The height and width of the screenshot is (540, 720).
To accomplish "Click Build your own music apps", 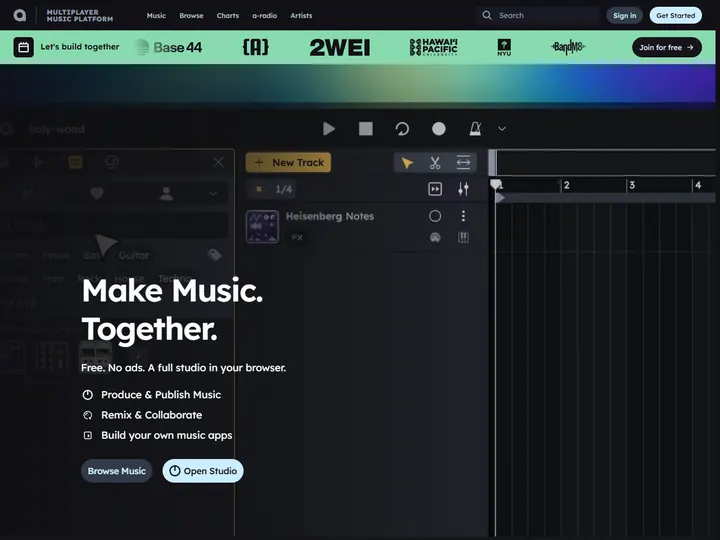I will (x=158, y=435).
